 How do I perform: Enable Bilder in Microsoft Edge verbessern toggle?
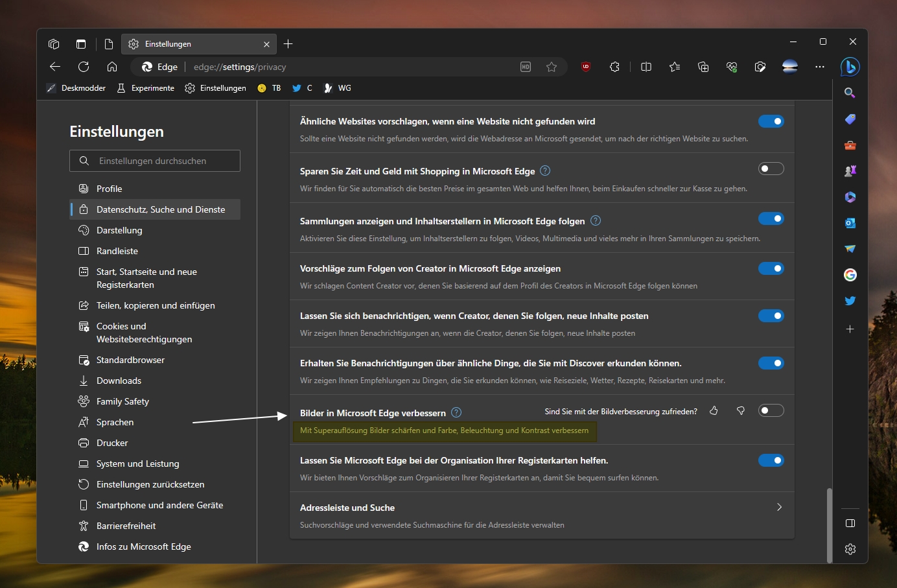point(771,410)
